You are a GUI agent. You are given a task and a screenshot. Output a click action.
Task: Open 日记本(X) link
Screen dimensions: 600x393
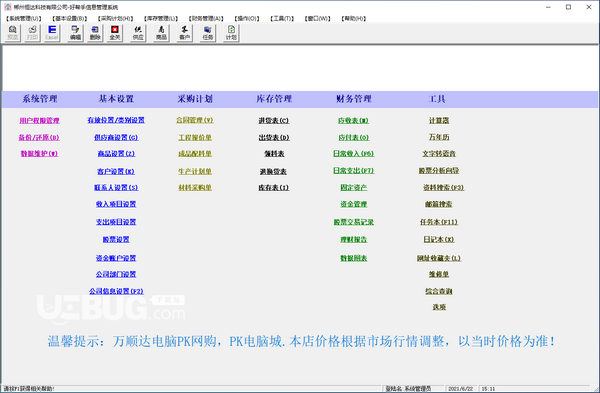click(439, 239)
